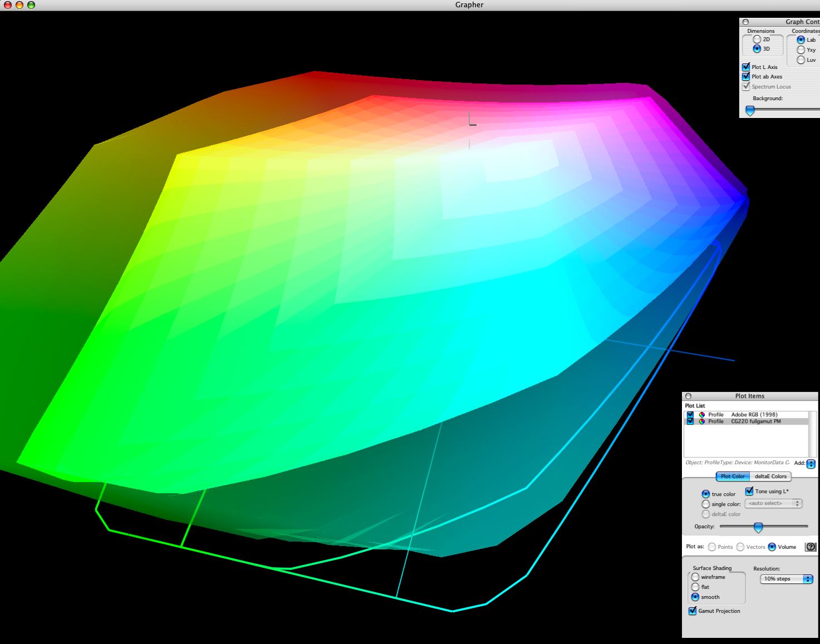Screen dimensions: 820x644
Task: Click the help question mark button
Action: click(x=811, y=547)
